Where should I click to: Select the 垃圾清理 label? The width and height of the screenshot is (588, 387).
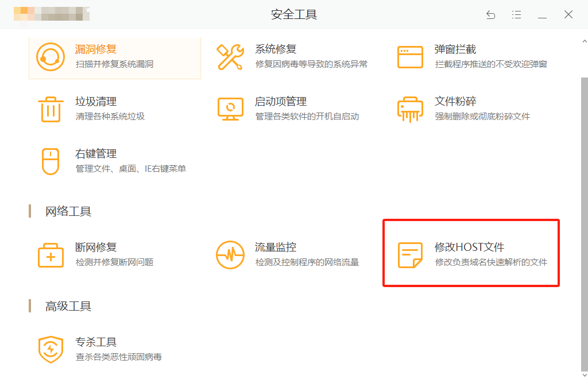click(96, 101)
